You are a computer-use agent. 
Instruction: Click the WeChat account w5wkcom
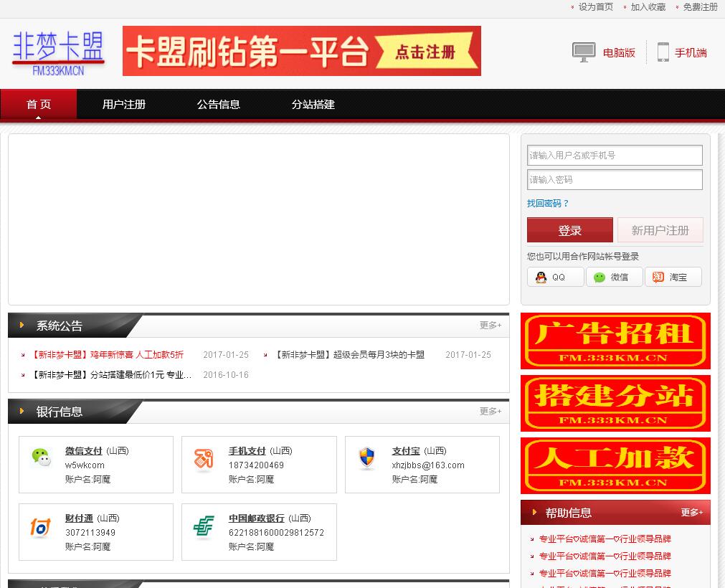85,465
